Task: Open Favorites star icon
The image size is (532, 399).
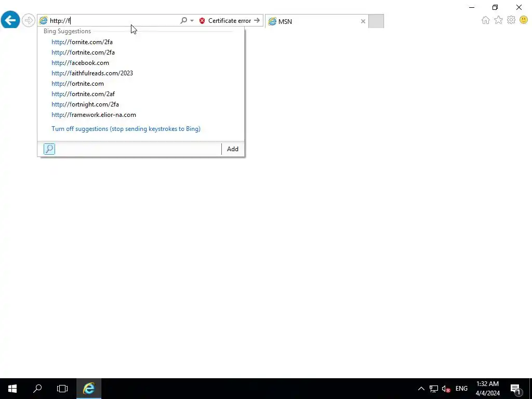Action: pyautogui.click(x=498, y=20)
